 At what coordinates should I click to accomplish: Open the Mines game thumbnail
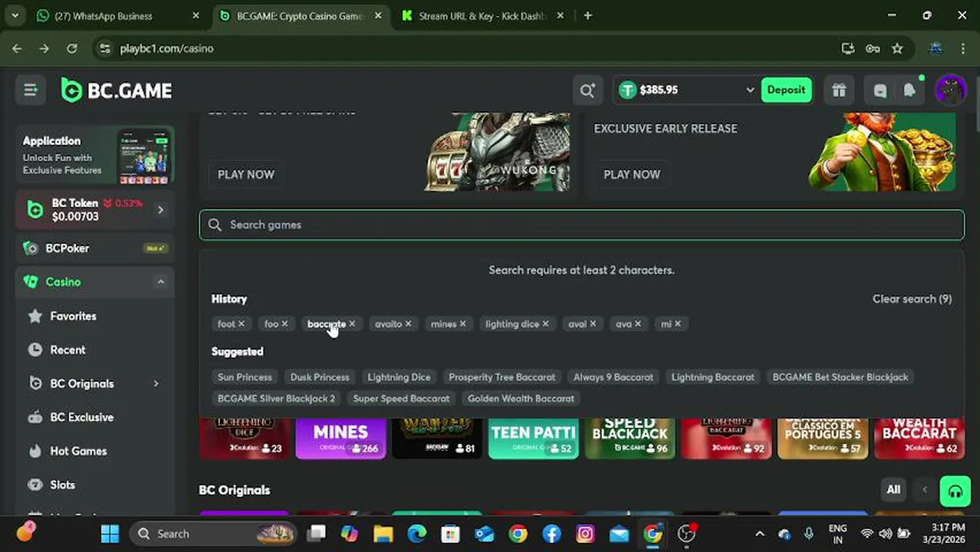pyautogui.click(x=340, y=439)
